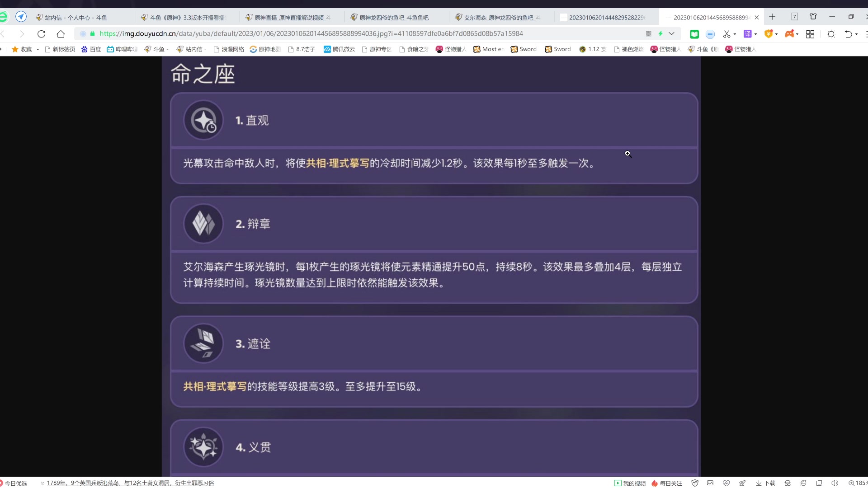The height and width of the screenshot is (488, 868).
Task: Select the scissors screenshot tool
Action: click(726, 34)
